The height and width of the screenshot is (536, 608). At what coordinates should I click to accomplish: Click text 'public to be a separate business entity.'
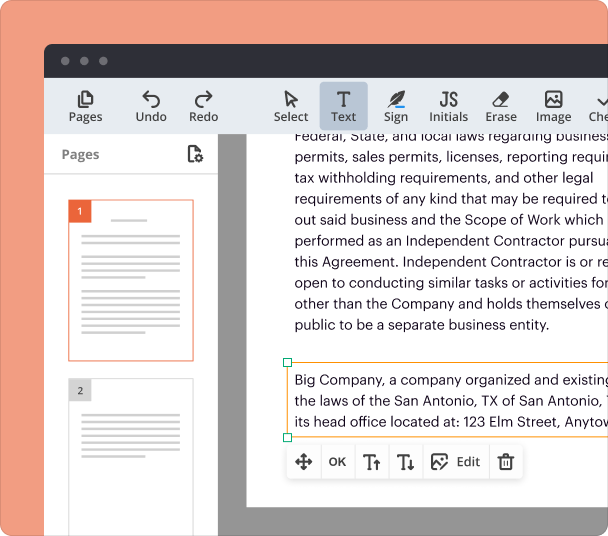(x=421, y=325)
